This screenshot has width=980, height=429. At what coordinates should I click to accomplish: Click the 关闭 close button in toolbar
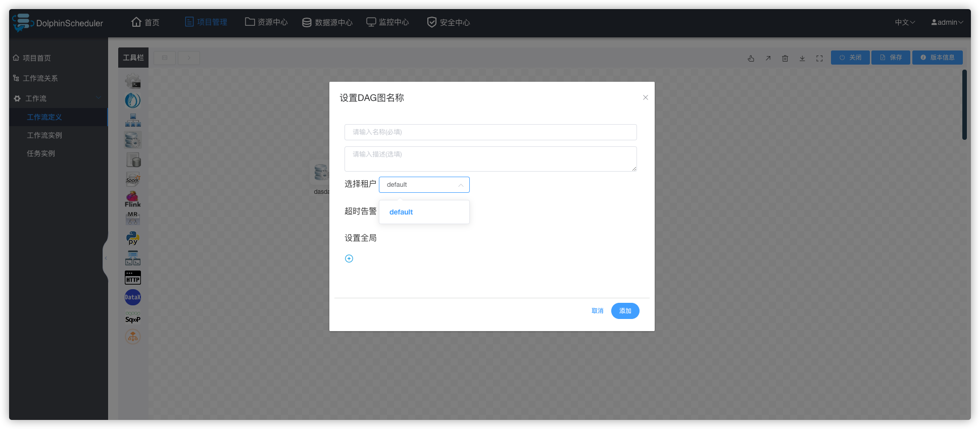[850, 58]
